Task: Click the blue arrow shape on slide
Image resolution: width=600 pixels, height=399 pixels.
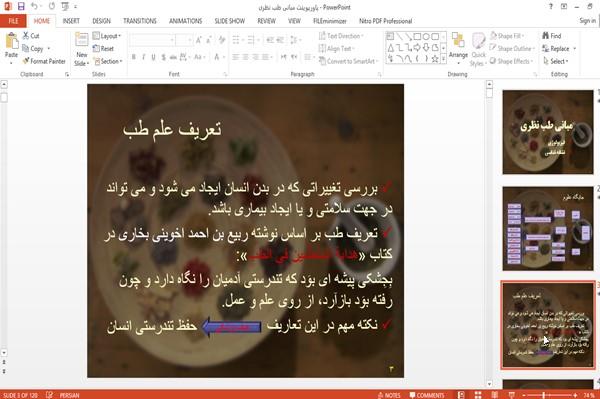Action: tap(231, 327)
